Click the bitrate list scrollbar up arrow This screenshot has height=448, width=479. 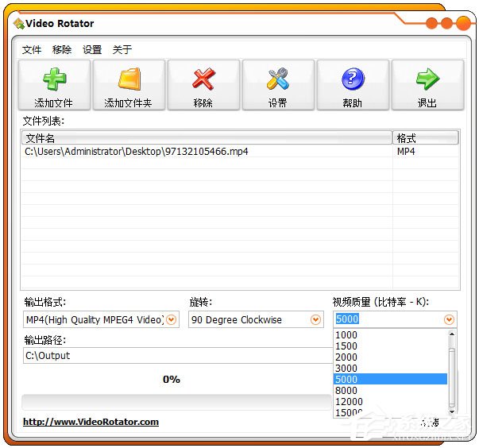[452, 334]
